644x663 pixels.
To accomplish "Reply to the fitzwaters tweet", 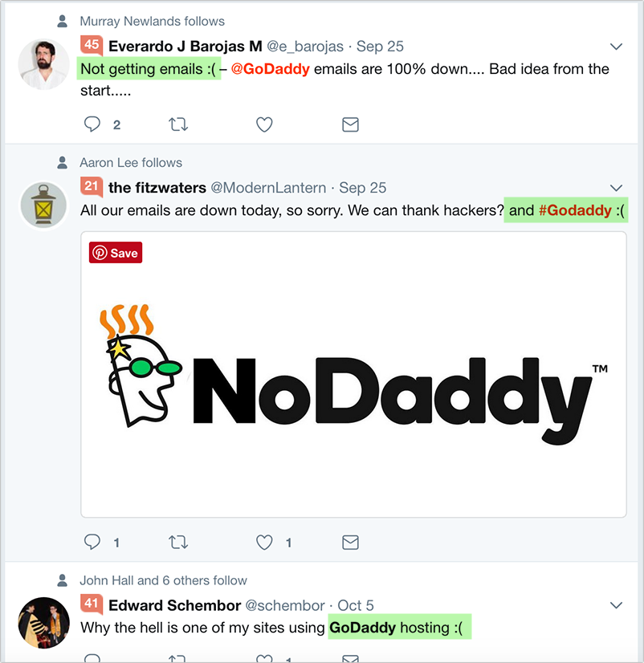I will pos(92,542).
